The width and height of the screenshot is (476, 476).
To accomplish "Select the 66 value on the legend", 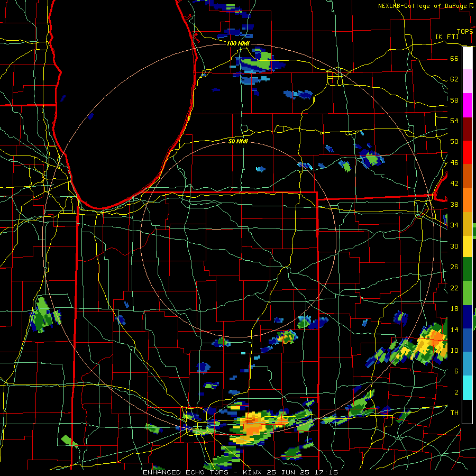I will pyautogui.click(x=454, y=58).
